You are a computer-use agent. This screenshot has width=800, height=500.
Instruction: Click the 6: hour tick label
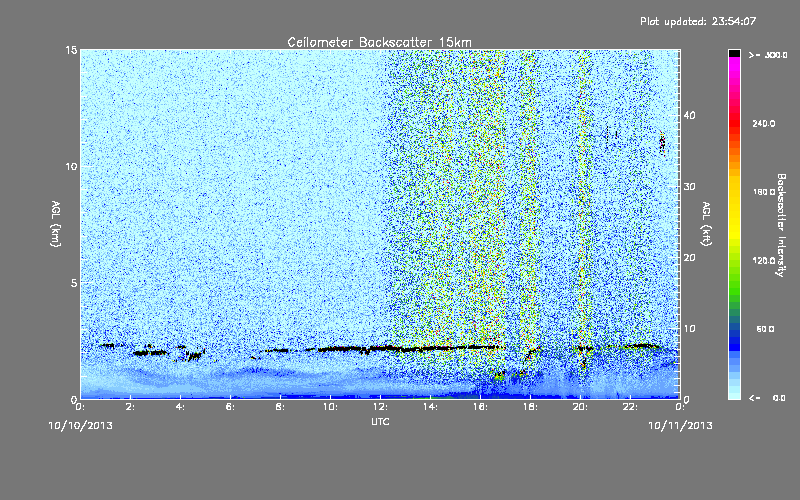click(x=230, y=407)
